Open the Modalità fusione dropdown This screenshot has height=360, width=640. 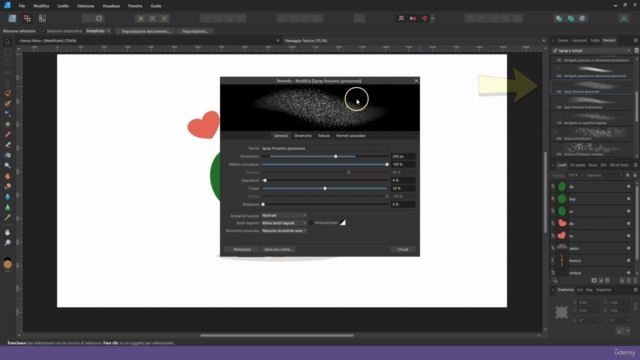[x=284, y=215]
